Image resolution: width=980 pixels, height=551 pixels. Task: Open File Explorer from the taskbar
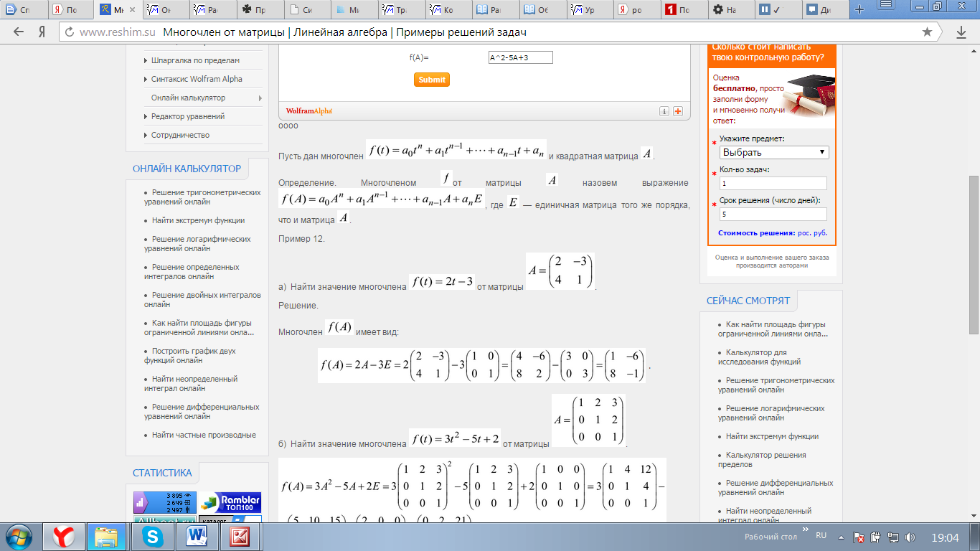[x=106, y=537]
